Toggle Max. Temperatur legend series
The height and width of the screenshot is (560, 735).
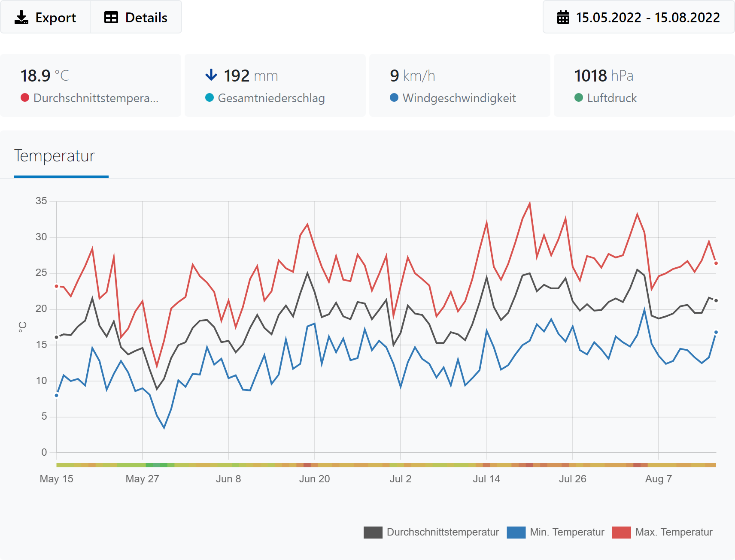click(x=662, y=532)
